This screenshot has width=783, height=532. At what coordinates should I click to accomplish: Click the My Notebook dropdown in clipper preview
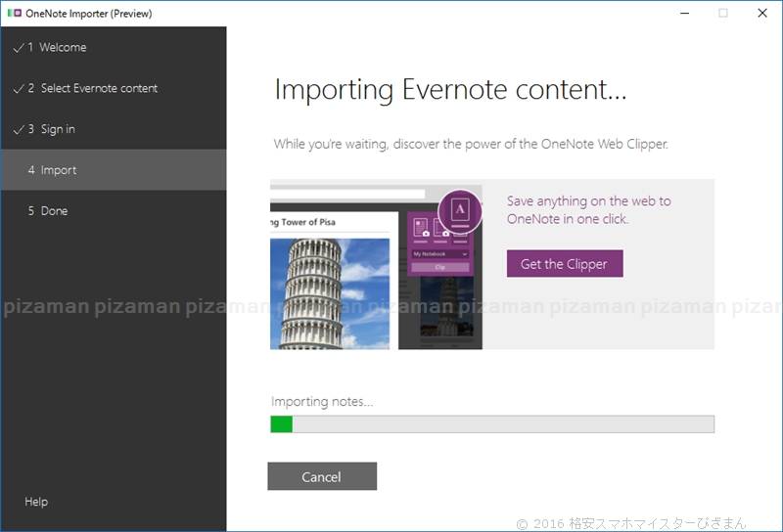click(439, 254)
